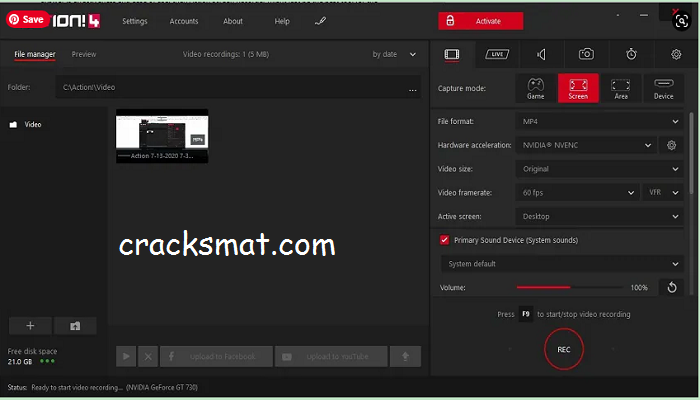Image resolution: width=700 pixels, height=400 pixels.
Task: Click the Pinterest Save button
Action: [28, 20]
